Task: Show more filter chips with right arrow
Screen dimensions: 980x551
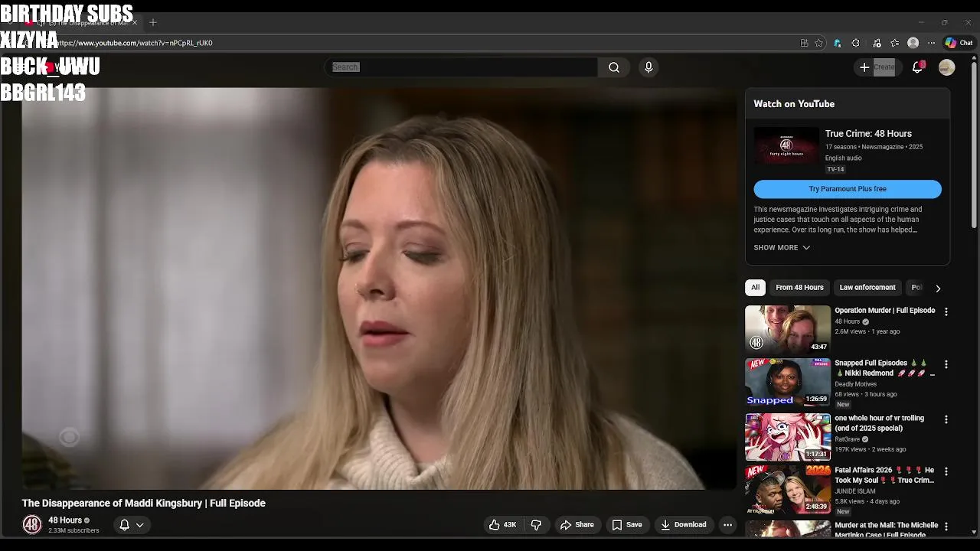Action: click(938, 289)
